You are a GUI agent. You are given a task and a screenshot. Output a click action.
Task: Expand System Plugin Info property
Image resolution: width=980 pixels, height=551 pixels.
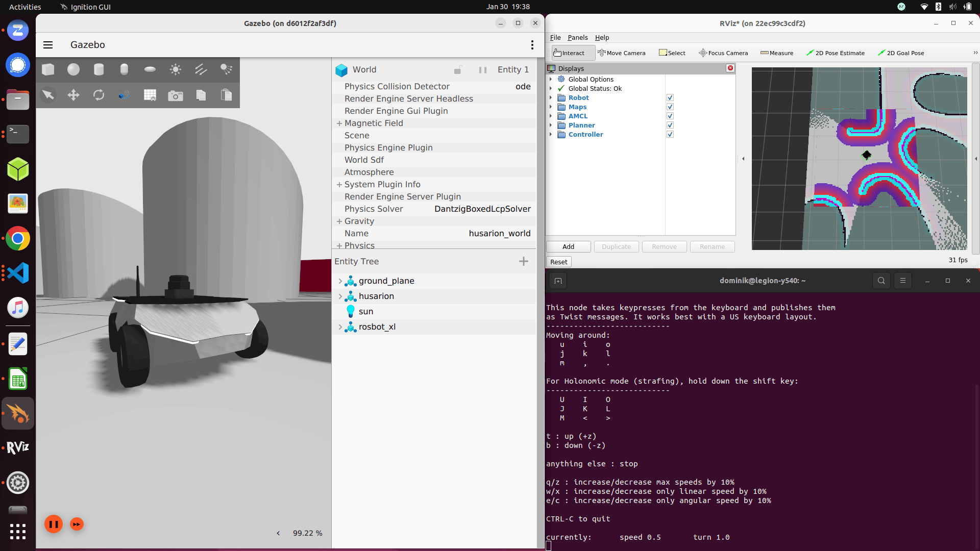(x=339, y=185)
